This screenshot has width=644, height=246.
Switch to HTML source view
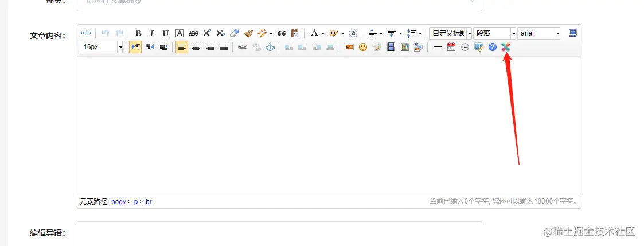point(86,33)
